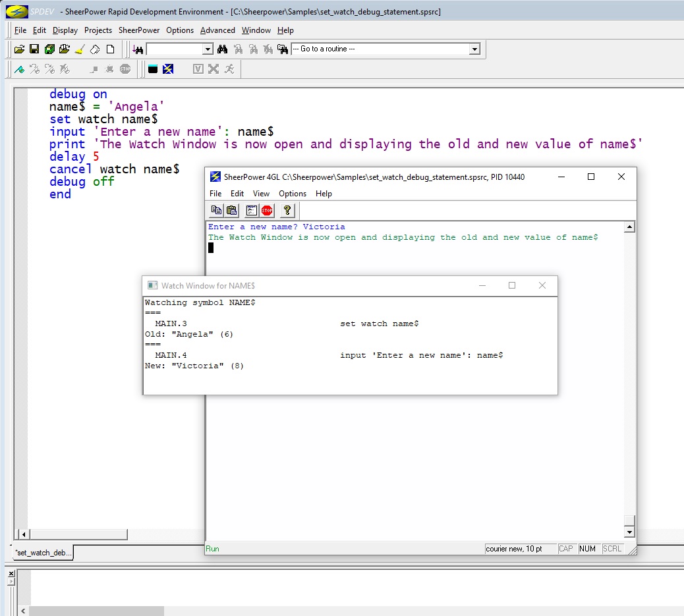Click the SCRL indicator in status bar

612,549
